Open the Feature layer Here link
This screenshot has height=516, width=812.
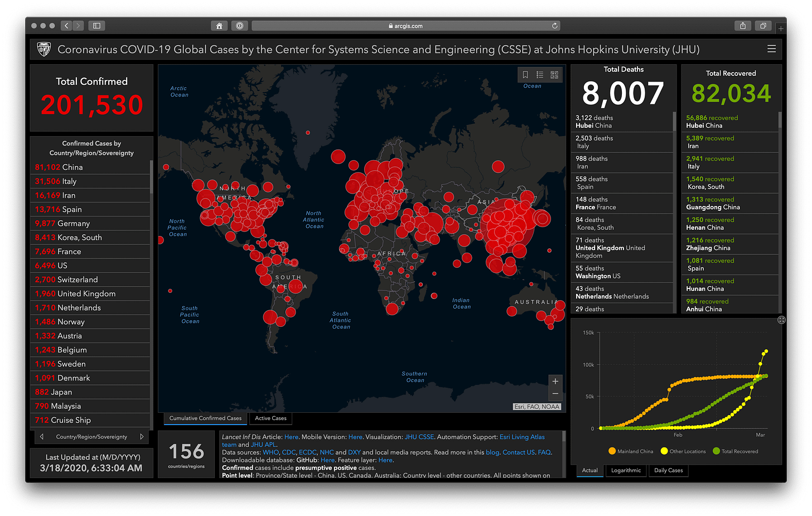point(385,460)
